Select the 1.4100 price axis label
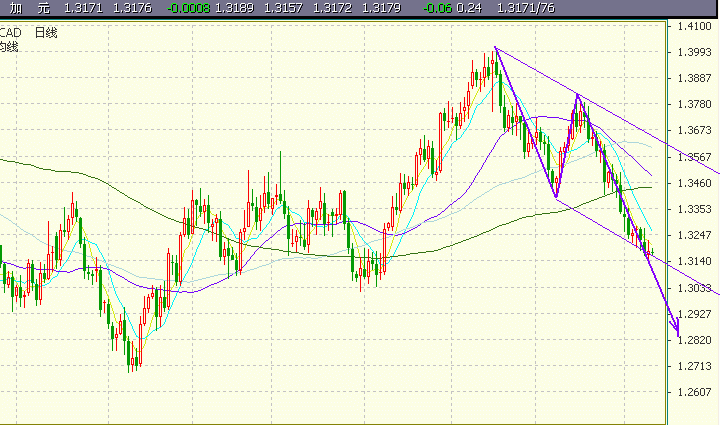 694,26
